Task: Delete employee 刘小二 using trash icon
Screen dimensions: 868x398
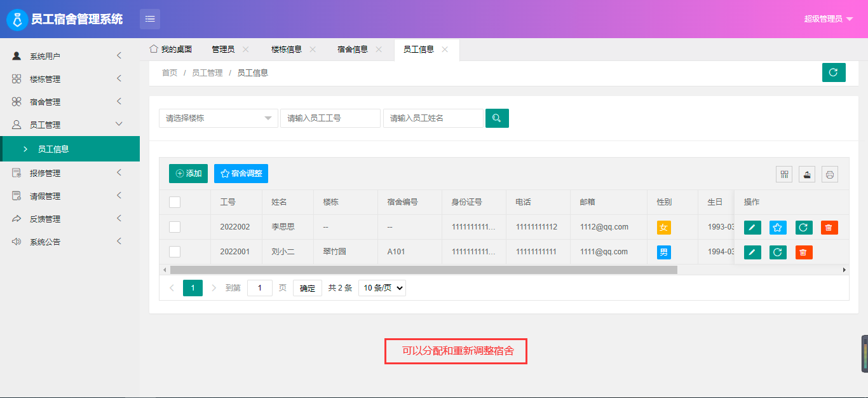Action: click(804, 252)
